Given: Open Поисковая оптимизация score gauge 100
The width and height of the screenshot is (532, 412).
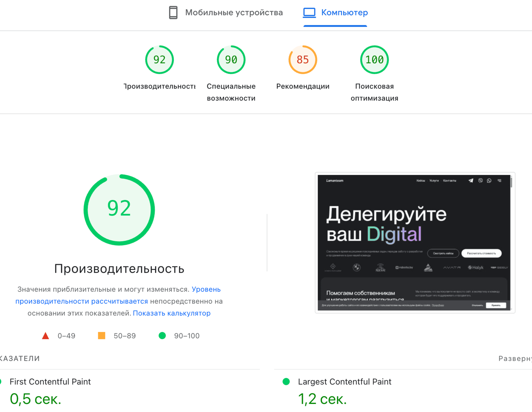Looking at the screenshot, I should 374,60.
